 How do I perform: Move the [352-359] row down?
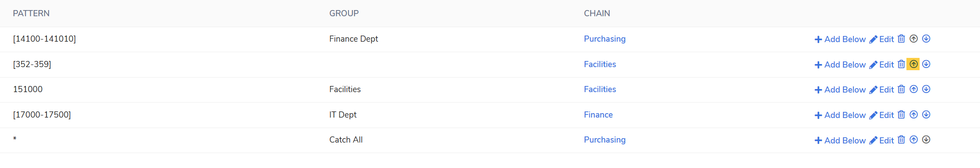(x=926, y=64)
